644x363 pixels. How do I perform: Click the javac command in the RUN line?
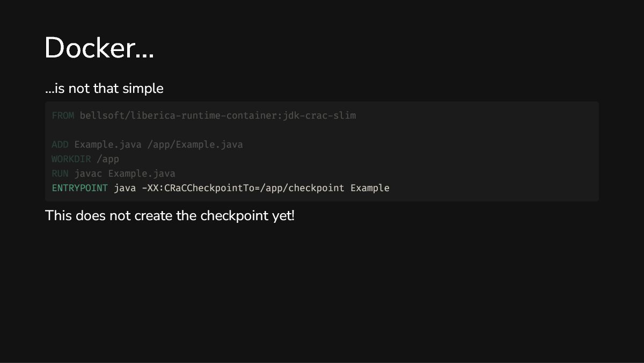click(x=88, y=173)
